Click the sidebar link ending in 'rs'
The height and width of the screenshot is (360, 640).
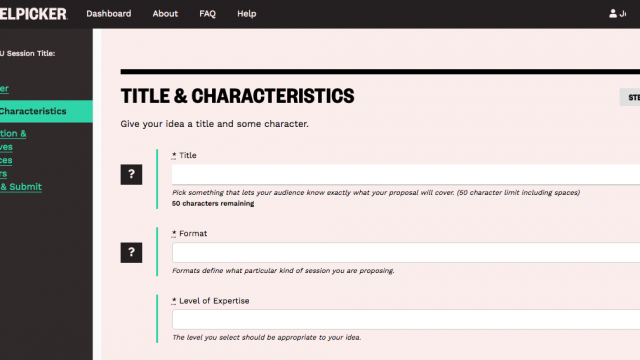[4, 174]
